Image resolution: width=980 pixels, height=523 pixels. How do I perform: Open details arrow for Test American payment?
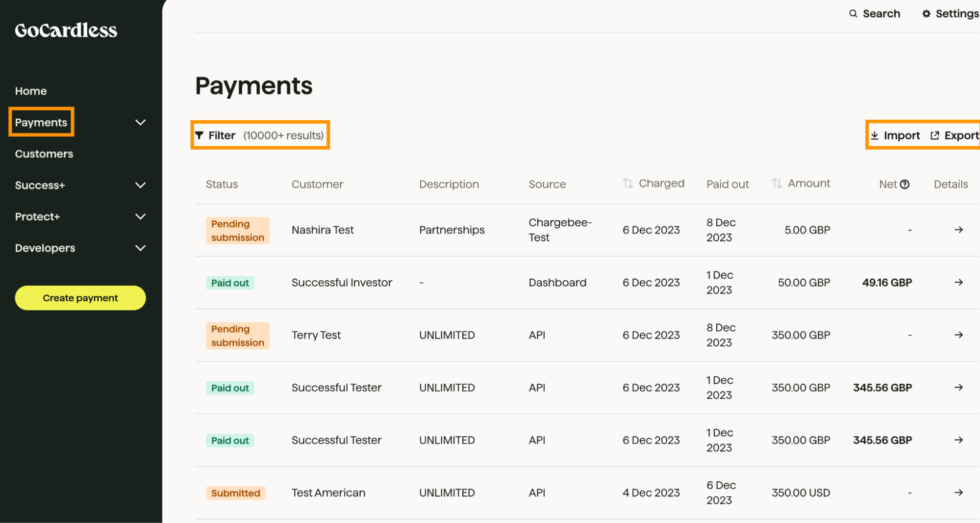tap(959, 493)
